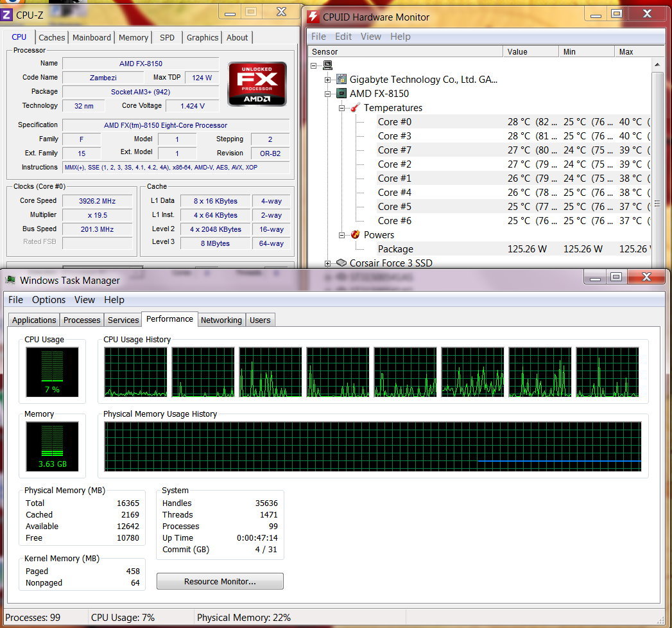Click the Core Speed value 3926.2 MHz

point(98,201)
